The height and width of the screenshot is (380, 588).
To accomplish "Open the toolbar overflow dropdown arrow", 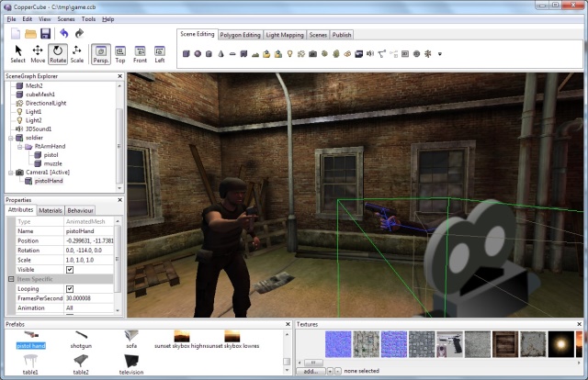I will (x=440, y=54).
